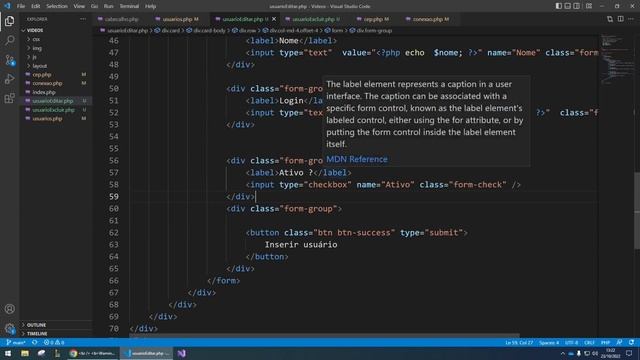Open Windows Start menu
This screenshot has width=640, height=360.
[8, 353]
